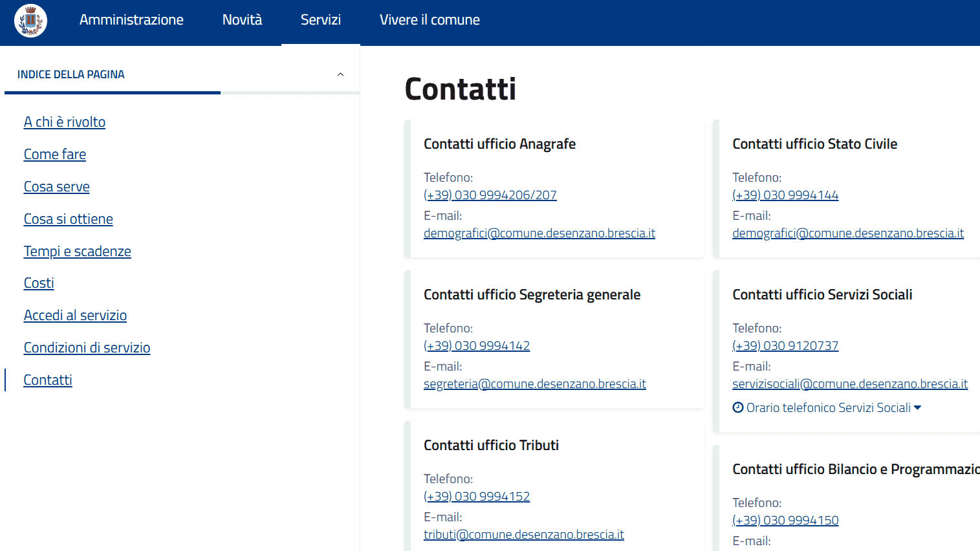Screen dimensions: 980x551
Task: Expand Orario telefonico Servizi Sociali dropdown
Action: tap(827, 407)
